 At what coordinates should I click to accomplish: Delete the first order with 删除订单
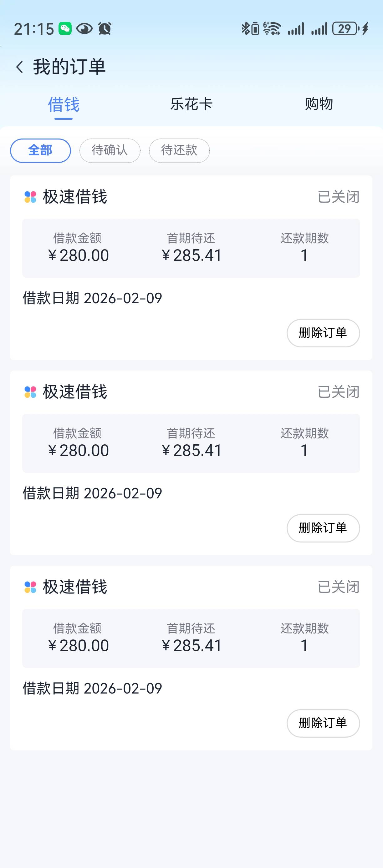(x=323, y=333)
